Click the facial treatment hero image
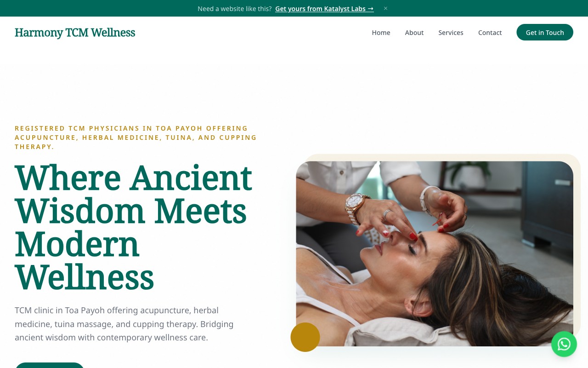This screenshot has height=368, width=588. tap(435, 253)
